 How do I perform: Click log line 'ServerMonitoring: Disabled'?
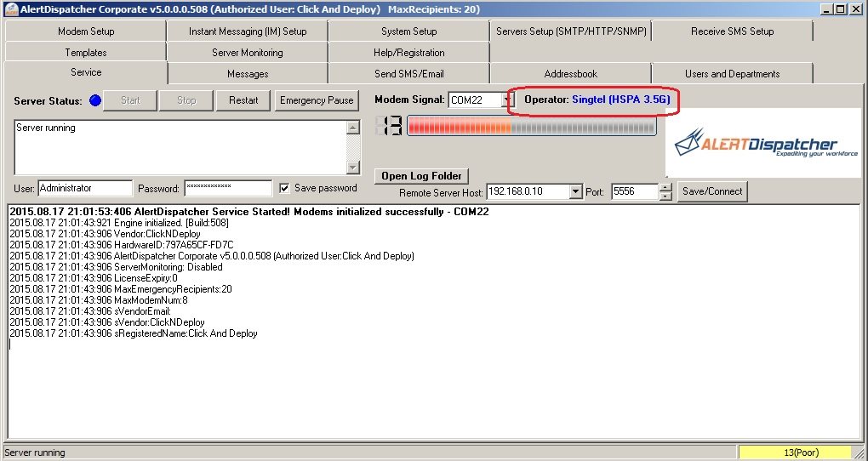[117, 267]
